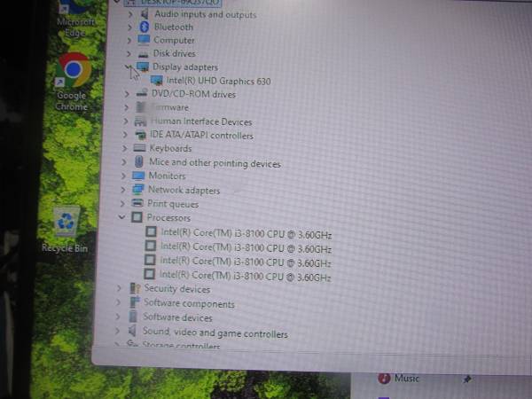Select the IDE ATA/ATAPI controllers label

pos(201,135)
